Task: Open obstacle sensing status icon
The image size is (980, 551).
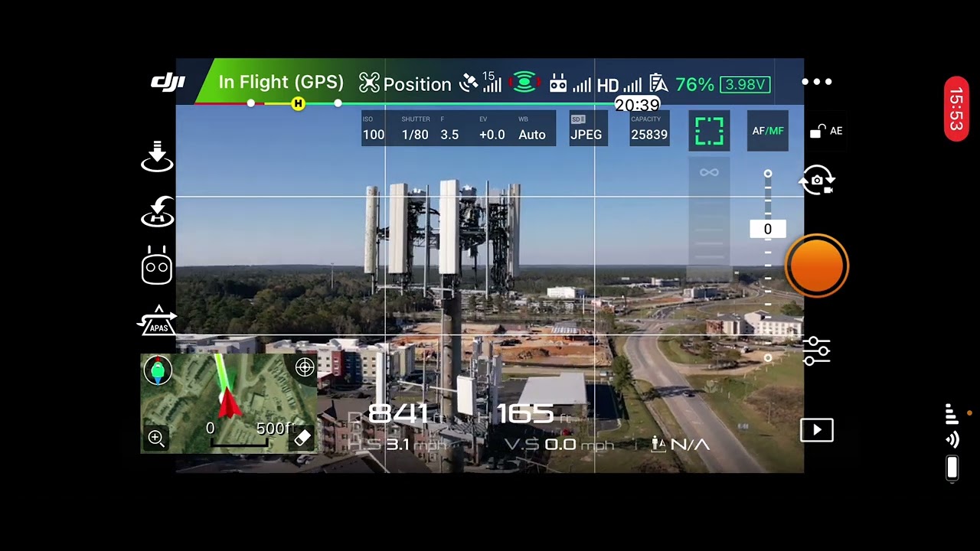Action: coord(524,82)
